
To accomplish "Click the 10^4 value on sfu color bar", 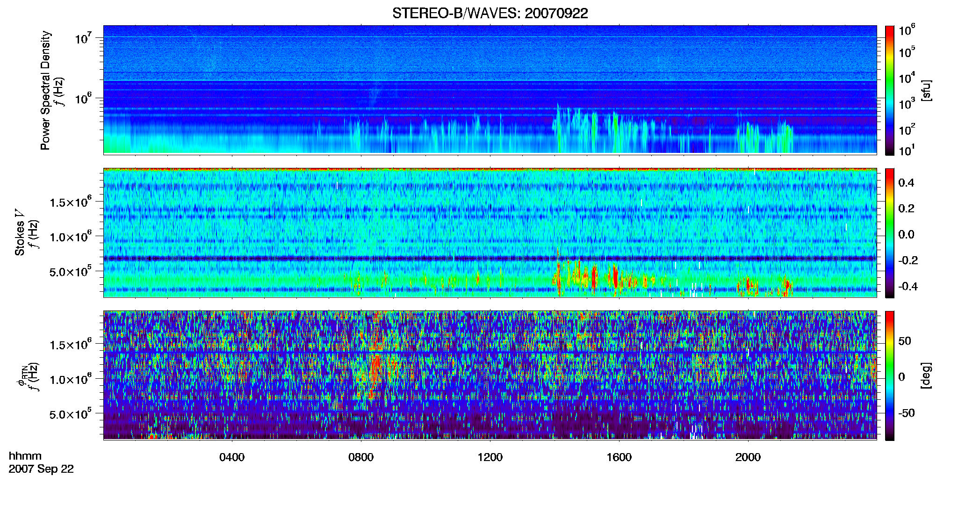I will click(907, 78).
